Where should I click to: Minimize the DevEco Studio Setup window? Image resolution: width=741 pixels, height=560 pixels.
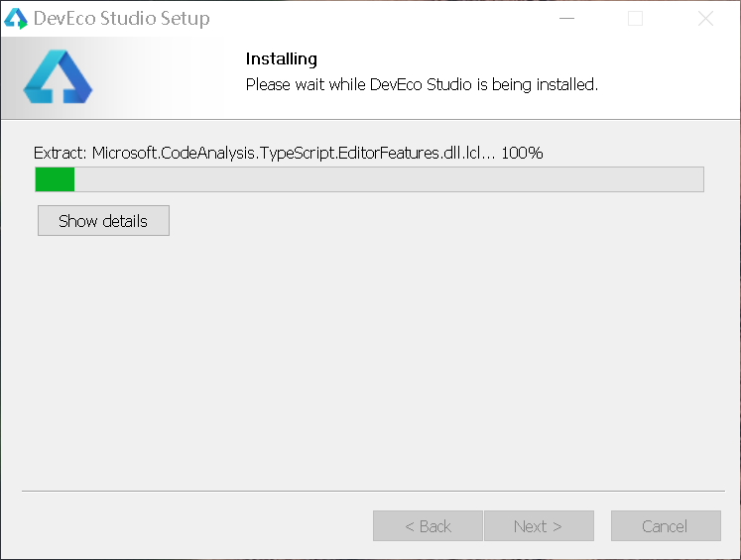566,19
